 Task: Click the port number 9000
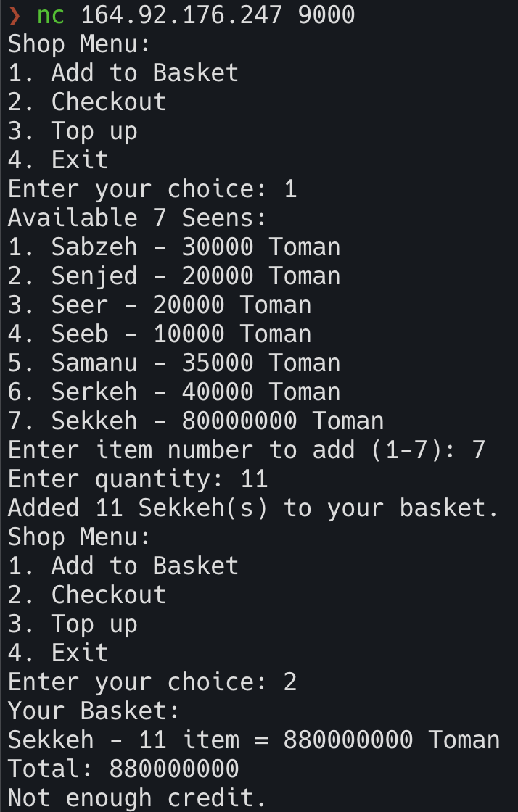pyautogui.click(x=327, y=15)
